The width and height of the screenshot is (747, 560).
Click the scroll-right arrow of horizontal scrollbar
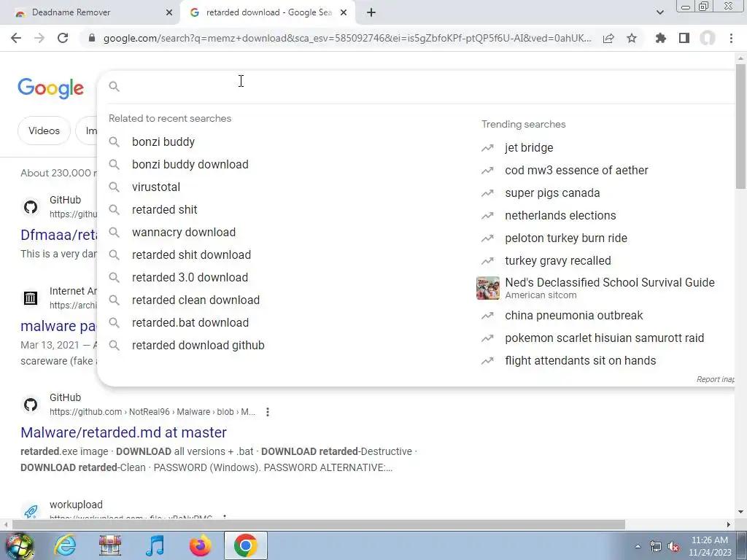coord(729,524)
